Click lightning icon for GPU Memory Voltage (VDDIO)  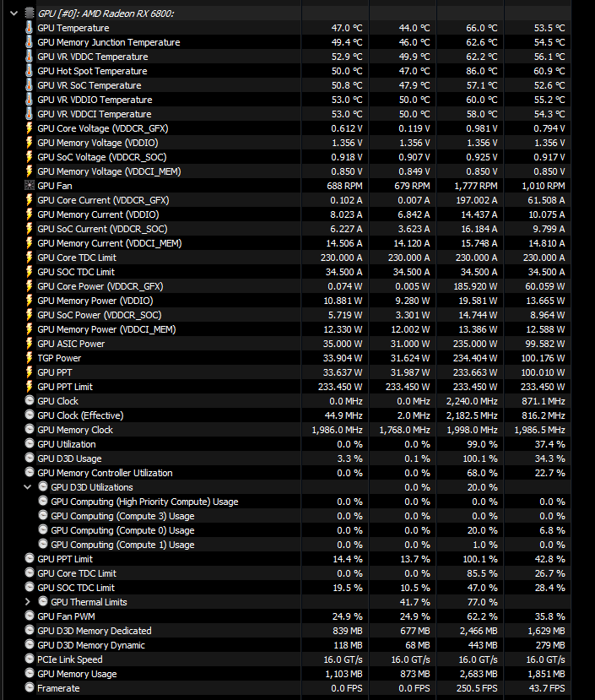pyautogui.click(x=29, y=143)
